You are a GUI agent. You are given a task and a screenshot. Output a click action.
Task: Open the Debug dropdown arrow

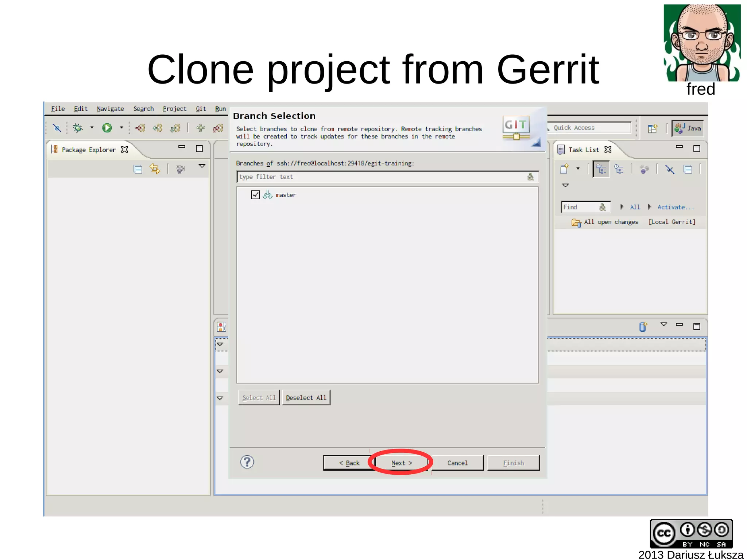tap(92, 128)
